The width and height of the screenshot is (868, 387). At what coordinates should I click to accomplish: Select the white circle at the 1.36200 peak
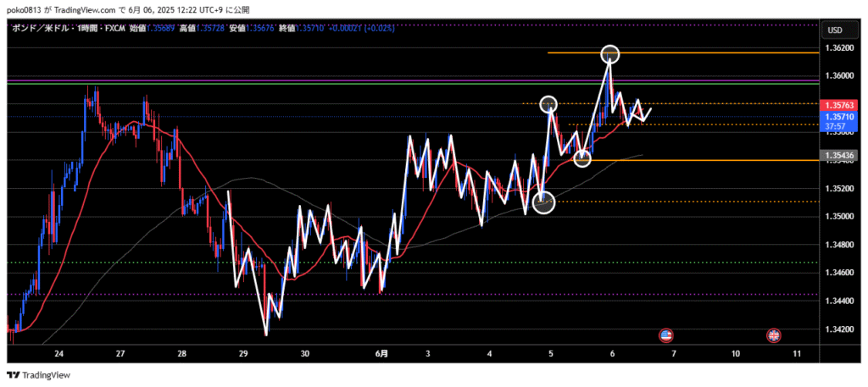click(611, 55)
